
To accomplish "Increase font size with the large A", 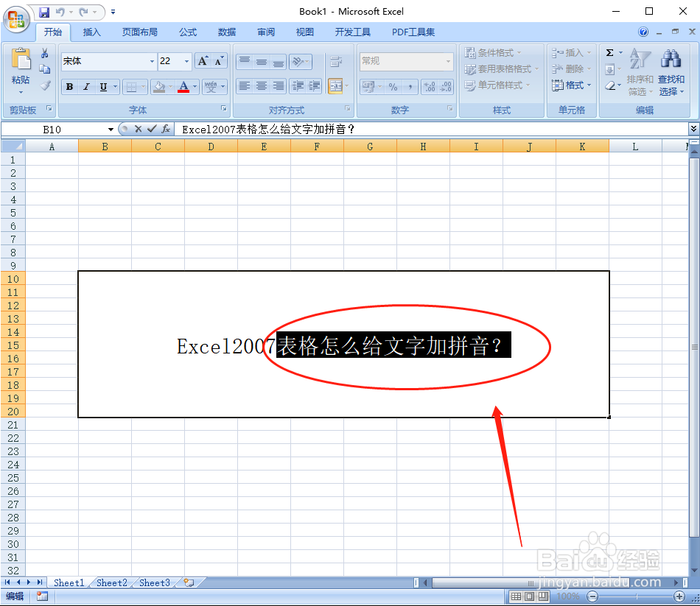I will coord(203,61).
